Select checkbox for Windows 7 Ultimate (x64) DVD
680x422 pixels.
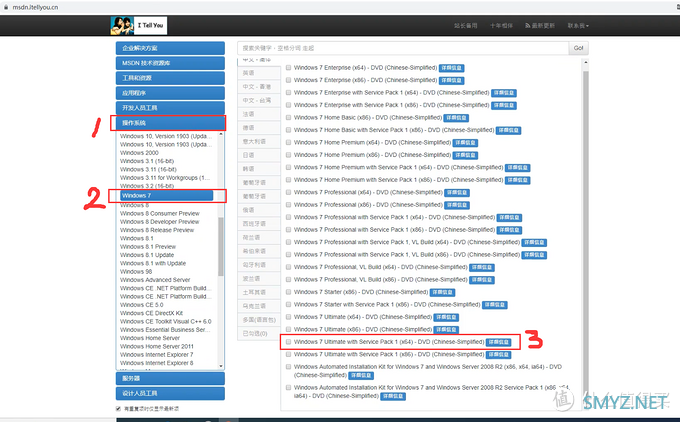(x=288, y=317)
